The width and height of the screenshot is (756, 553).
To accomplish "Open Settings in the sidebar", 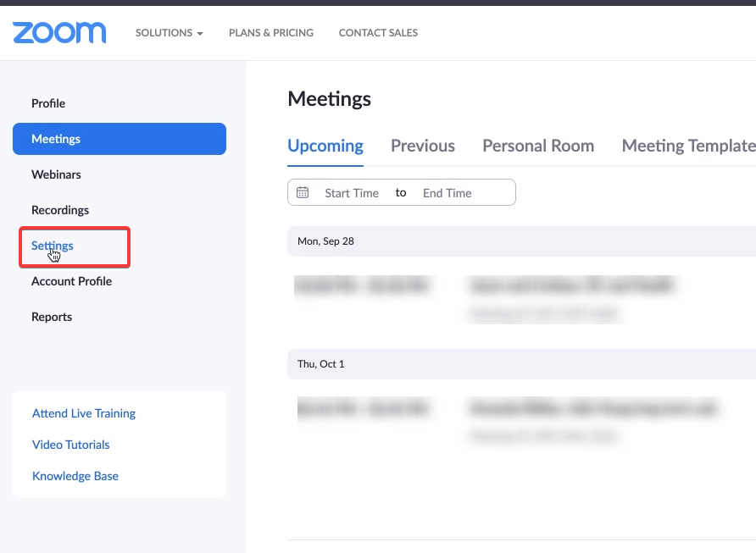I will coord(52,246).
